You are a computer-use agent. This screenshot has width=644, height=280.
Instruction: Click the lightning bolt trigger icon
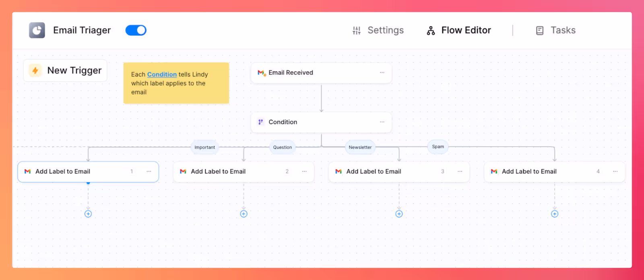(x=35, y=70)
